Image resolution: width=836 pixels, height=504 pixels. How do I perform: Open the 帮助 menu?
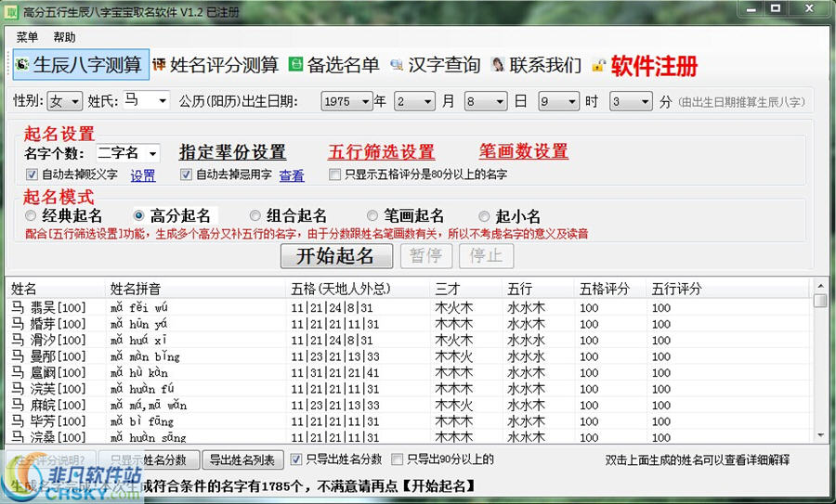click(x=64, y=37)
